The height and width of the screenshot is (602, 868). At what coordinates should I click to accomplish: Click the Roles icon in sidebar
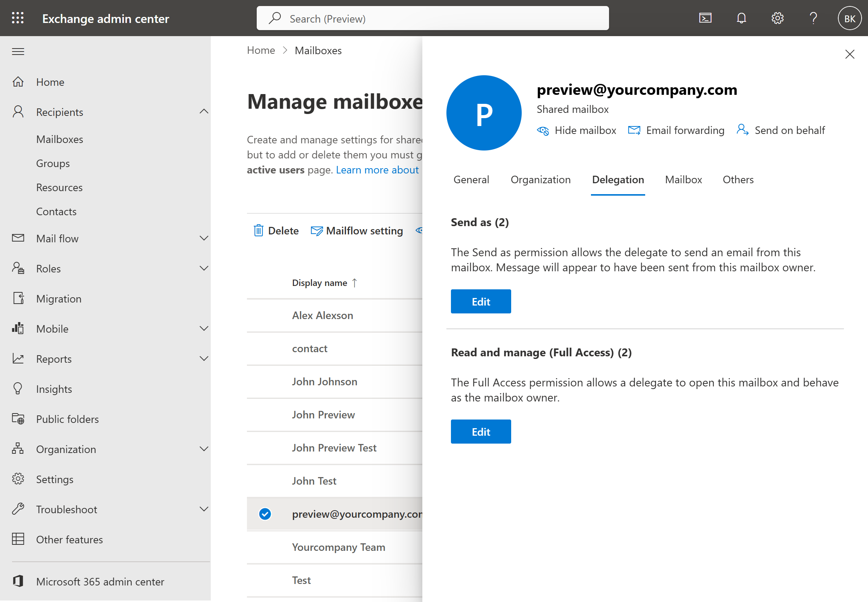tap(18, 268)
